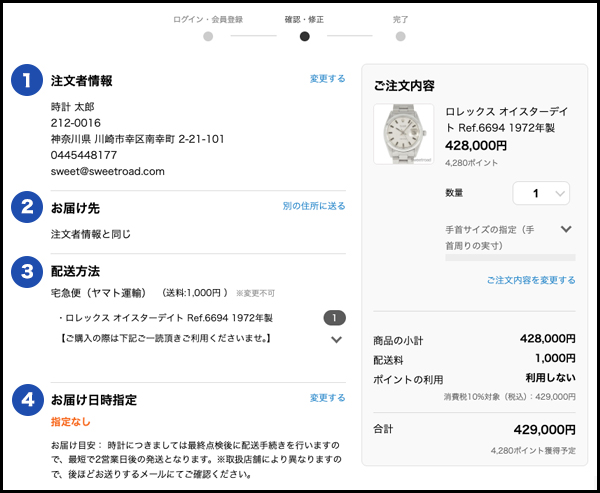
Task: Click the active progress dot under 確認・修正
Action: click(305, 37)
